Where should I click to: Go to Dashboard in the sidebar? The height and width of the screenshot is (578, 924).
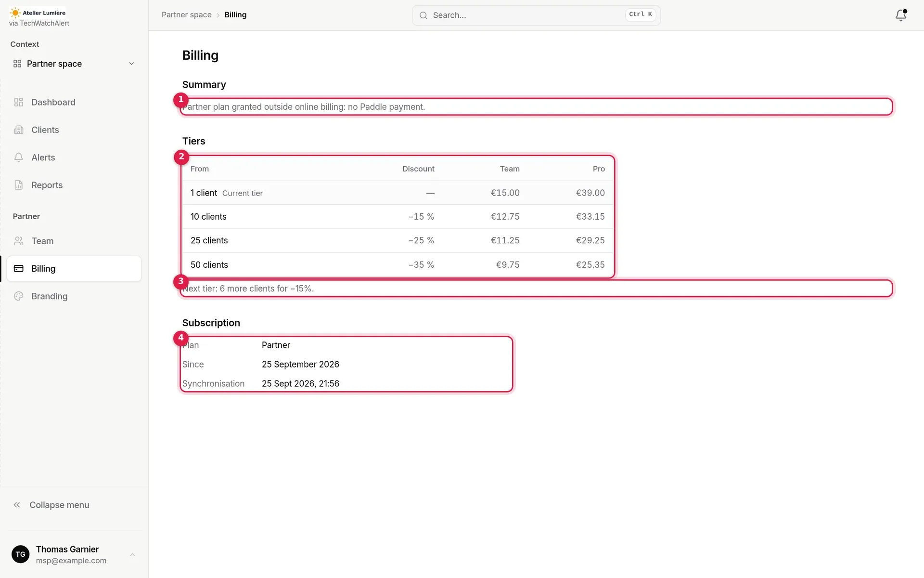[74, 102]
